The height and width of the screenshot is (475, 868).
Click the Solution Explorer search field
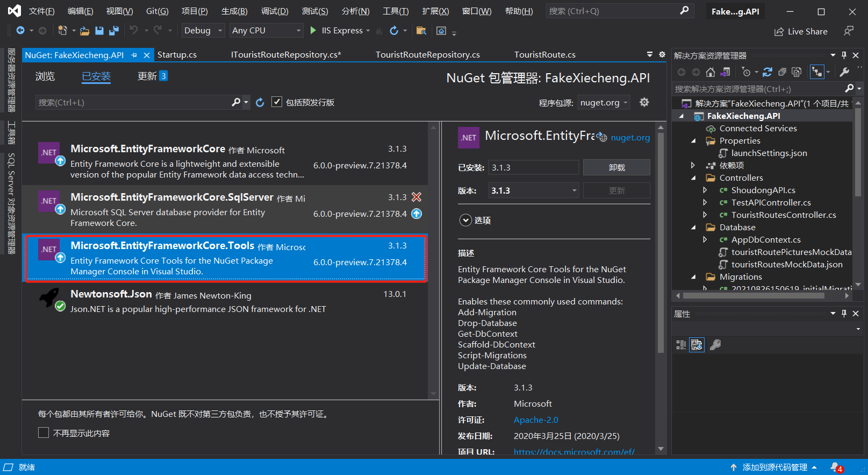[758, 89]
